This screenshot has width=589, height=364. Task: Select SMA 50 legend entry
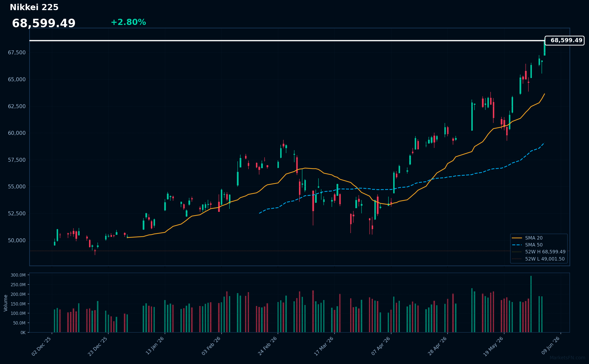click(527, 245)
